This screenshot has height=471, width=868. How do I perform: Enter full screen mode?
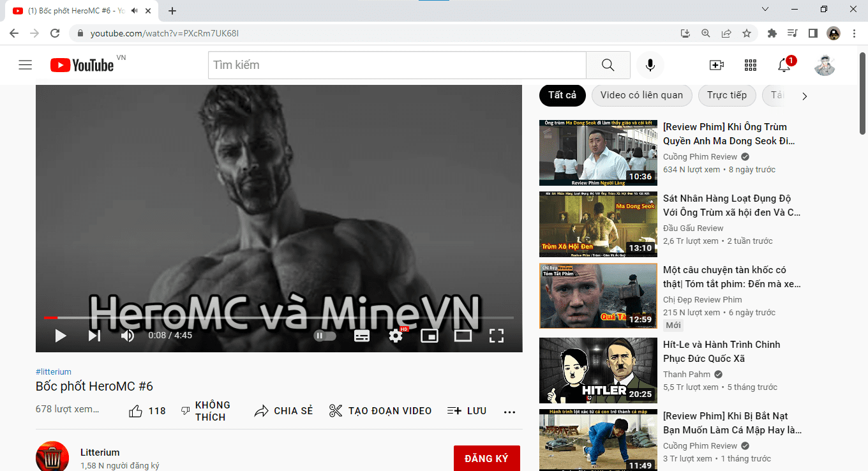click(x=497, y=336)
